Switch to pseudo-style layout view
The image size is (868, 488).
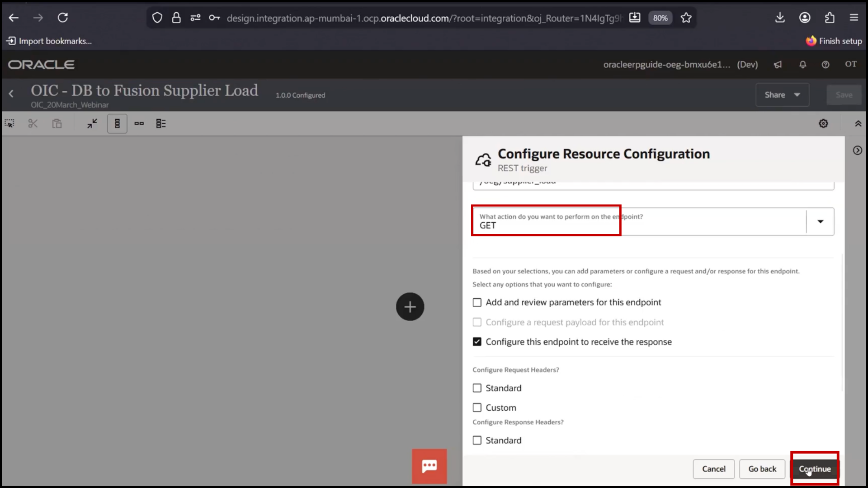pos(161,123)
